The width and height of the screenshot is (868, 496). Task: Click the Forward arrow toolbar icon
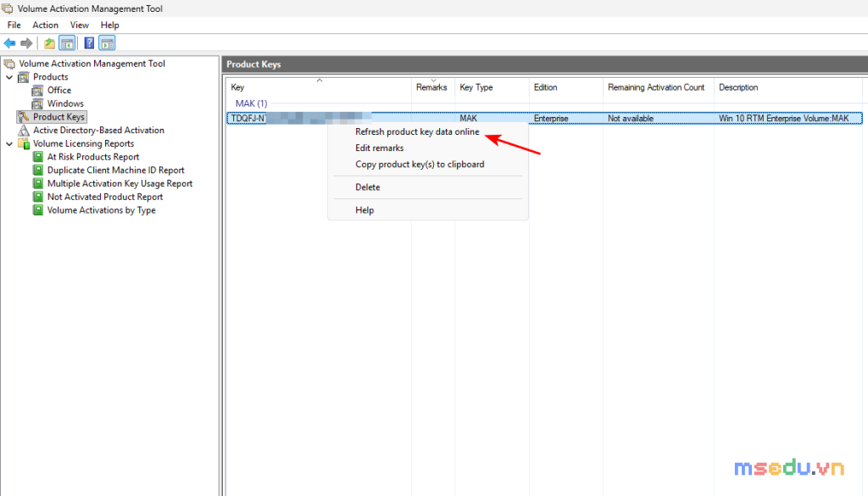coord(26,43)
